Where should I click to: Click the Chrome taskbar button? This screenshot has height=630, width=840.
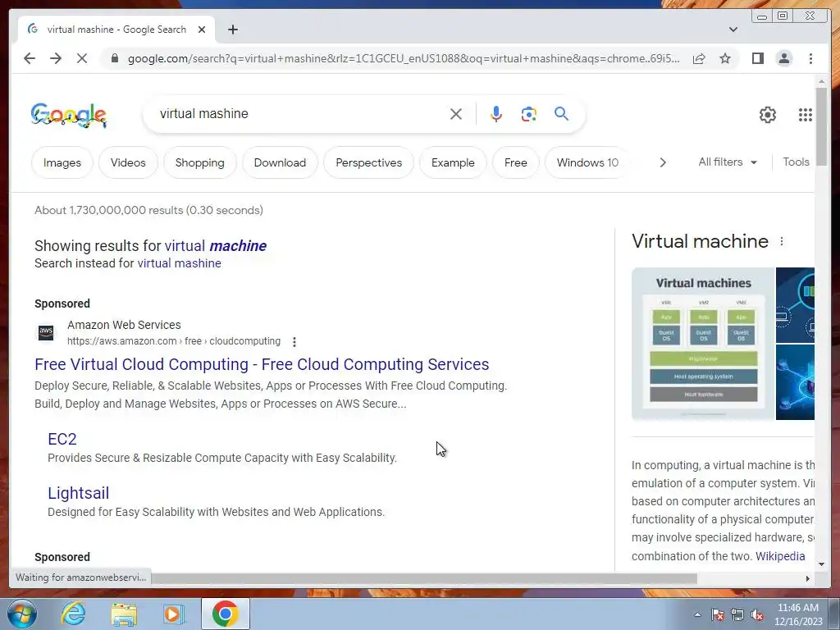tap(225, 614)
